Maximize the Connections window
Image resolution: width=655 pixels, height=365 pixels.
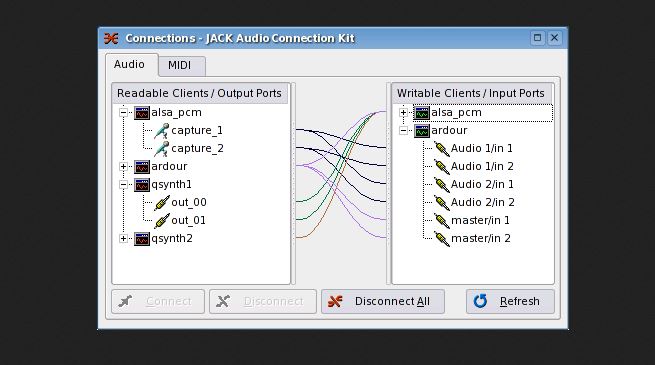point(537,38)
